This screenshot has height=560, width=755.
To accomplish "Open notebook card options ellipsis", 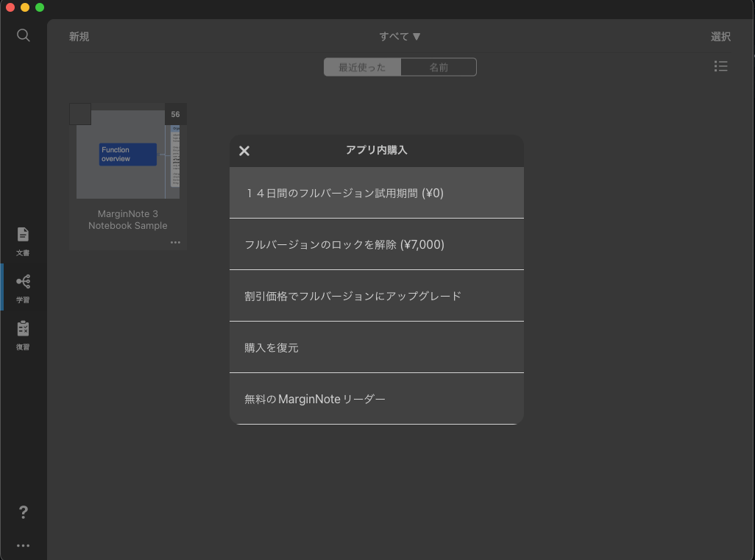I will pos(175,242).
